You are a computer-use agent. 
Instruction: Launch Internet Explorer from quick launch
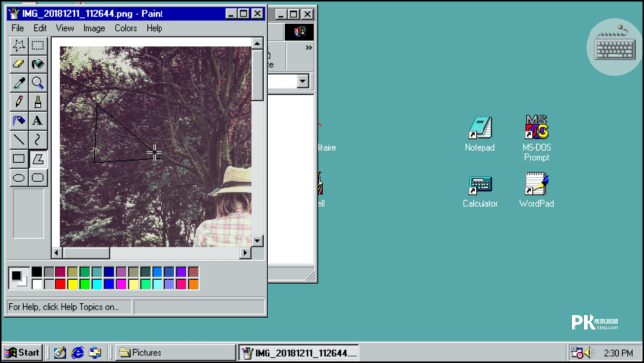coord(77,353)
